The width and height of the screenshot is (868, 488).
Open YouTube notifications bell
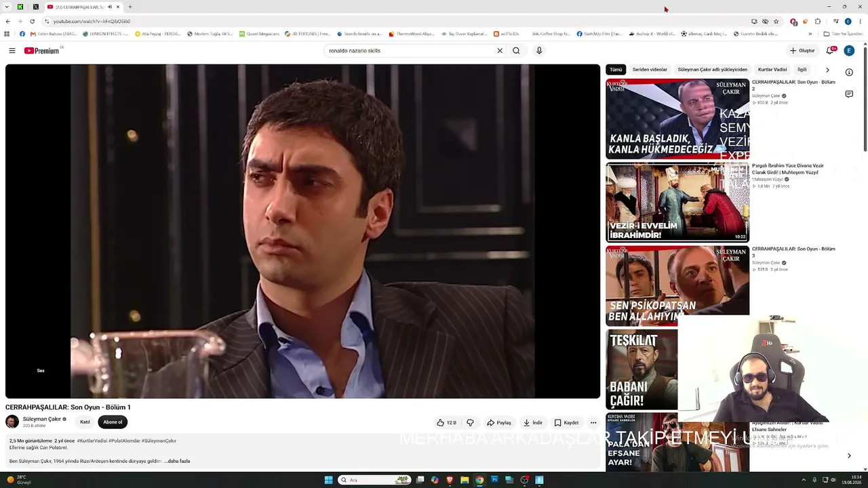click(829, 51)
